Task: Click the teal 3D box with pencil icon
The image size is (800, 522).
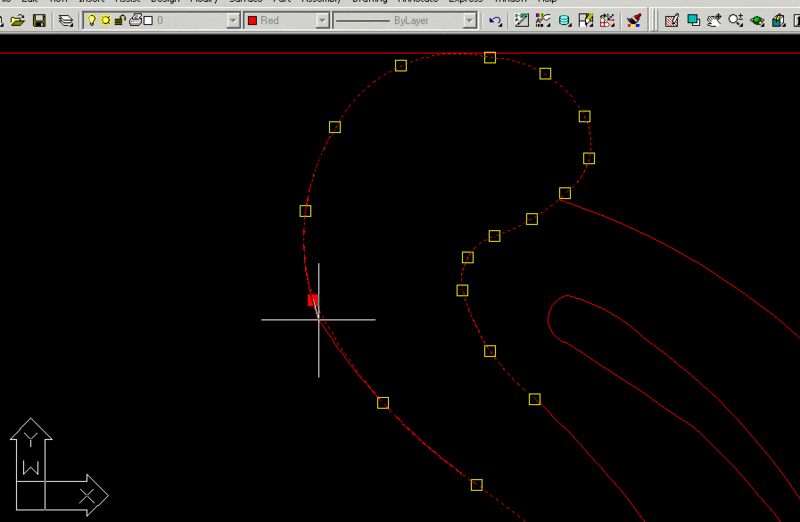Action: [779, 20]
